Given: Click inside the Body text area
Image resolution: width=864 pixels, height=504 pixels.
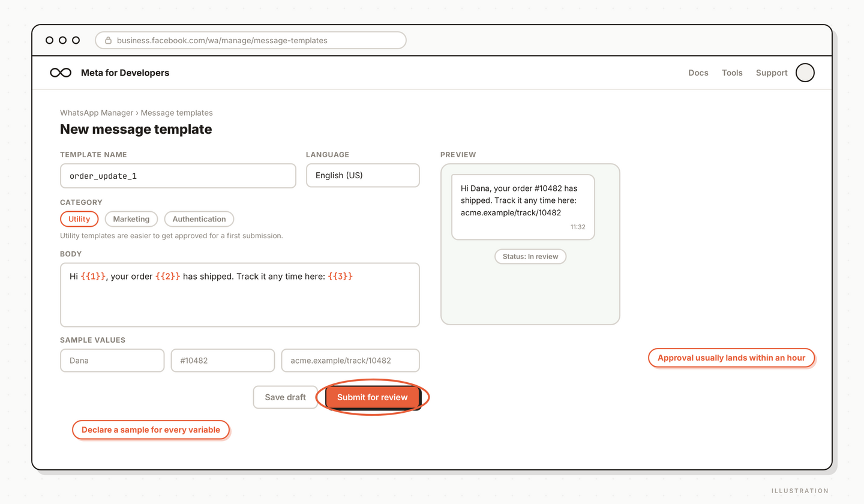Looking at the screenshot, I should coord(240,295).
